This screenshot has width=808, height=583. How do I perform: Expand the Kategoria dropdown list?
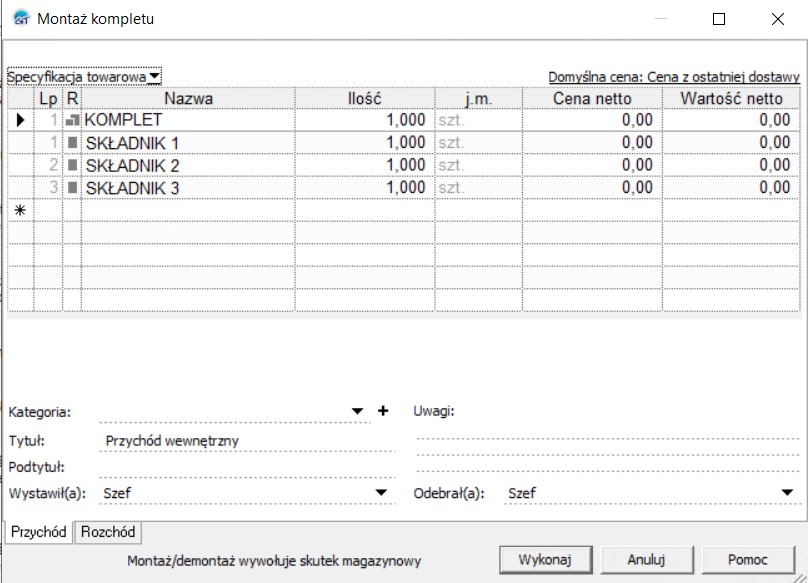[359, 411]
